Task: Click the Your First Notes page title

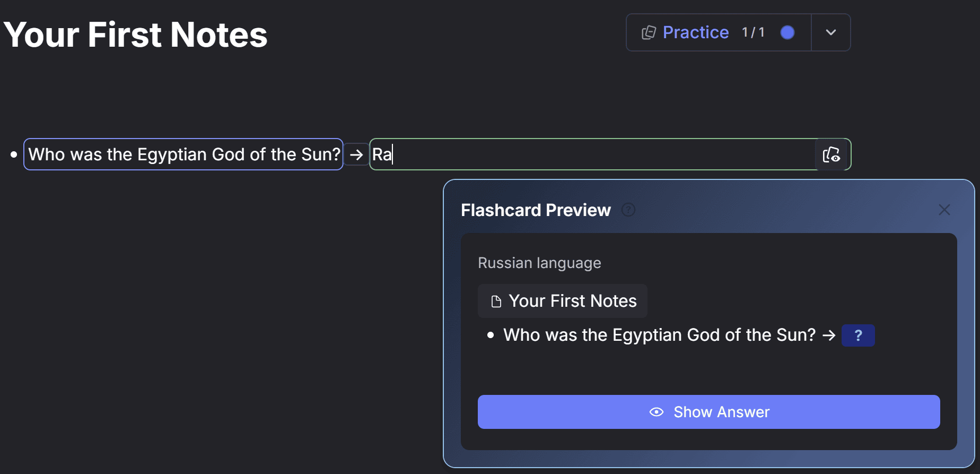Action: click(x=135, y=35)
